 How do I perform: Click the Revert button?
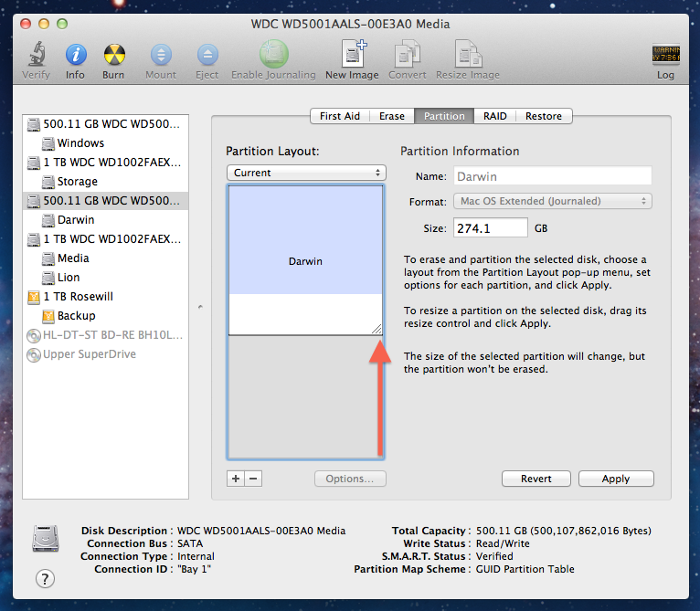click(x=536, y=479)
